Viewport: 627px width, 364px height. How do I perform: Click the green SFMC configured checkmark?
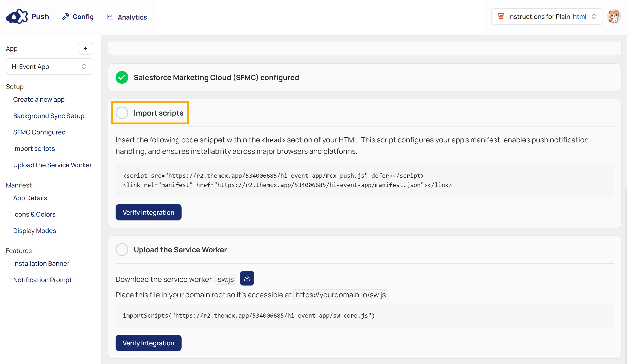122,77
